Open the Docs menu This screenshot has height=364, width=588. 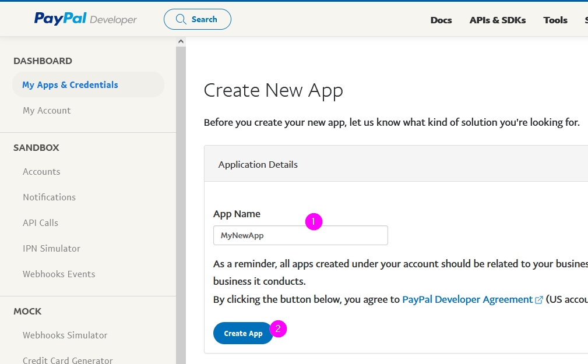click(x=441, y=20)
